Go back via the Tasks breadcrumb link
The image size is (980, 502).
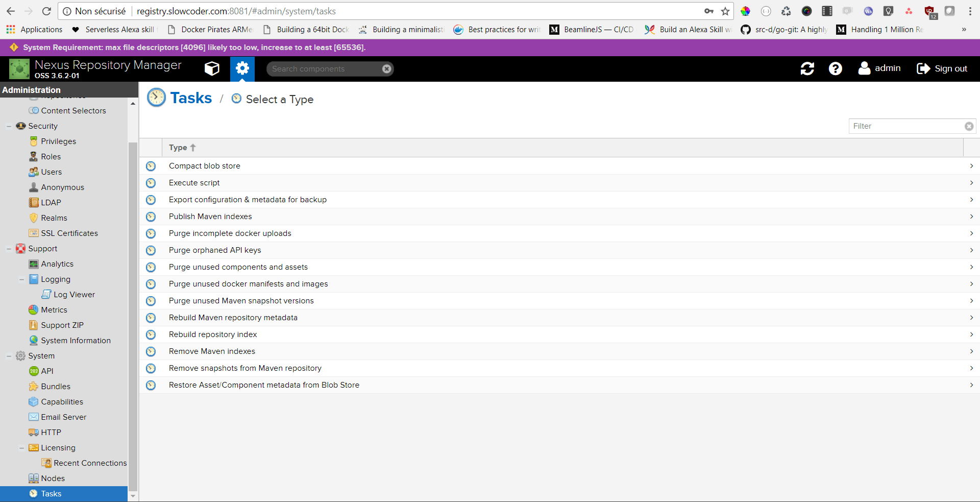(x=191, y=98)
